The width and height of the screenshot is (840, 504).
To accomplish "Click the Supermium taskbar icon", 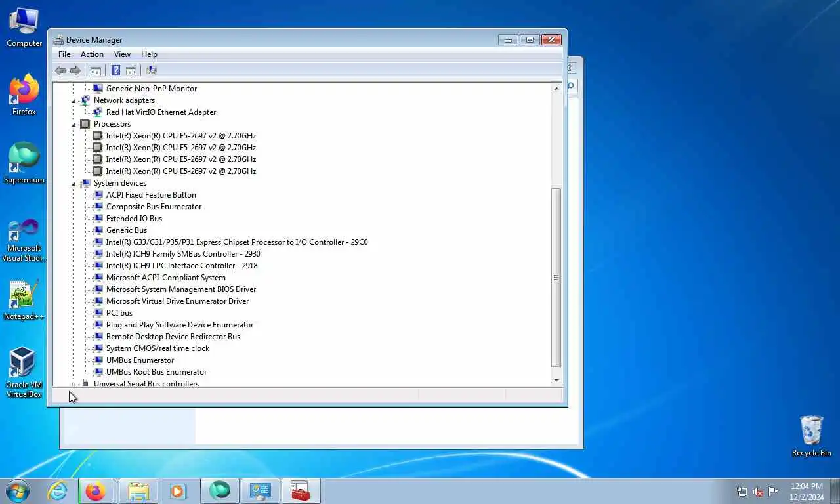I will click(x=219, y=491).
